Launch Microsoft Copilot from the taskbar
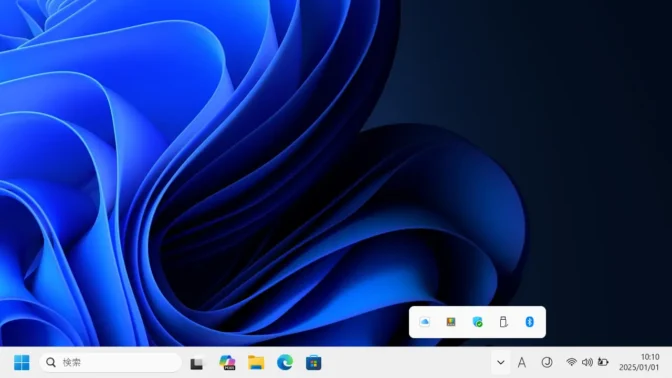672x378 pixels. tap(227, 363)
